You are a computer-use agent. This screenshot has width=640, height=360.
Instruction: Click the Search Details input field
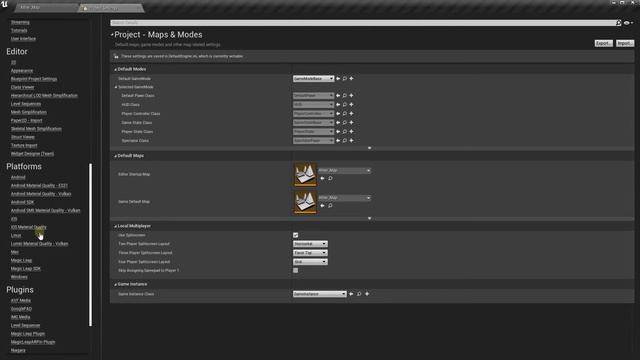(362, 23)
